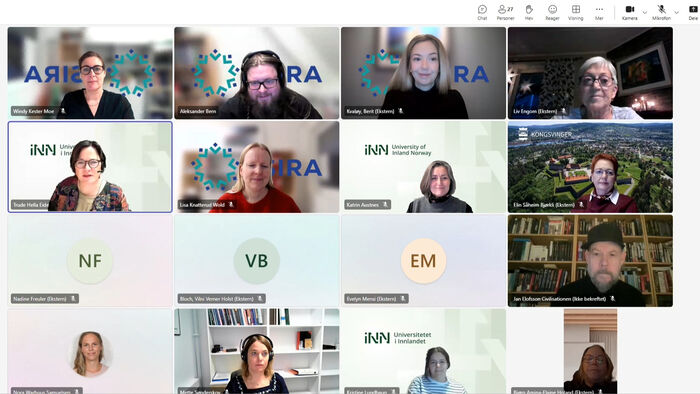The width and height of the screenshot is (700, 394).
Task: Select the headset participant tile with white shelves
Action: point(257,351)
